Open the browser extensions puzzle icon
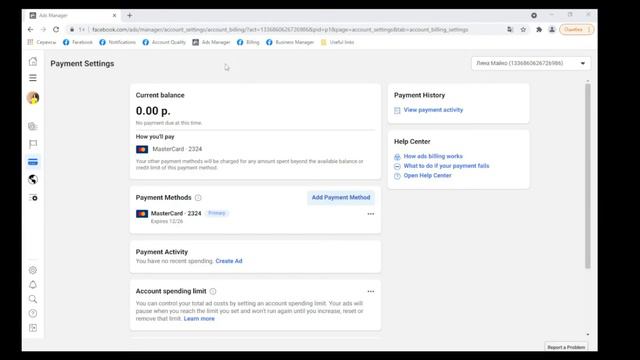 point(539,29)
